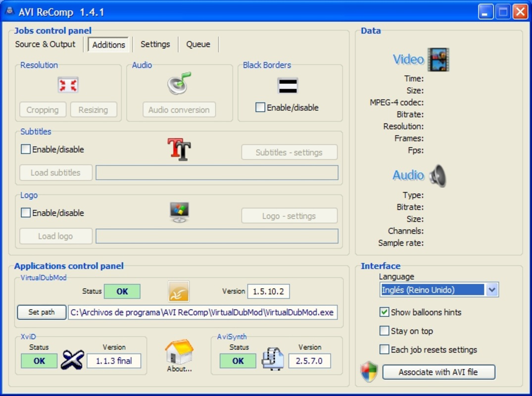This screenshot has width=532, height=396.
Task: Switch to the Source & Output tab
Action: (45, 45)
